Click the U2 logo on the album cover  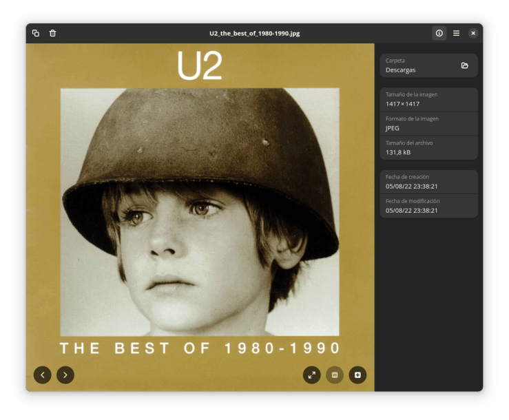[200, 65]
